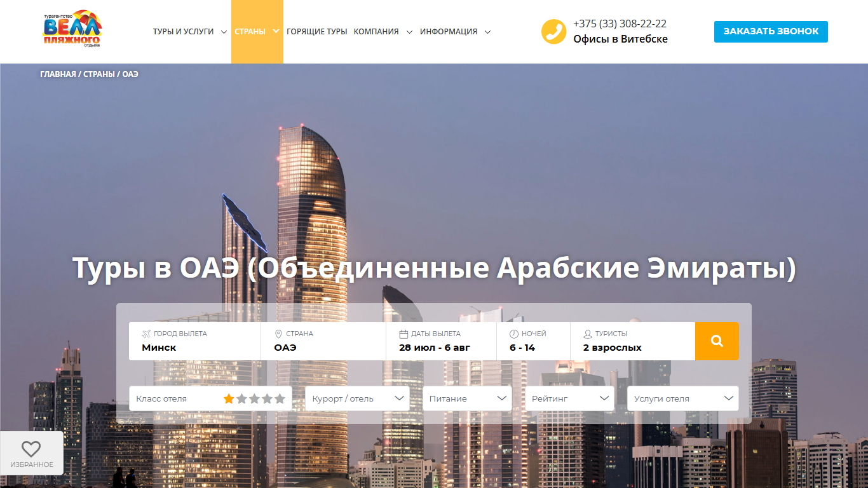Viewport: 868px width, 488px height.
Task: Open the Курорт / отель dropdown
Action: click(358, 398)
